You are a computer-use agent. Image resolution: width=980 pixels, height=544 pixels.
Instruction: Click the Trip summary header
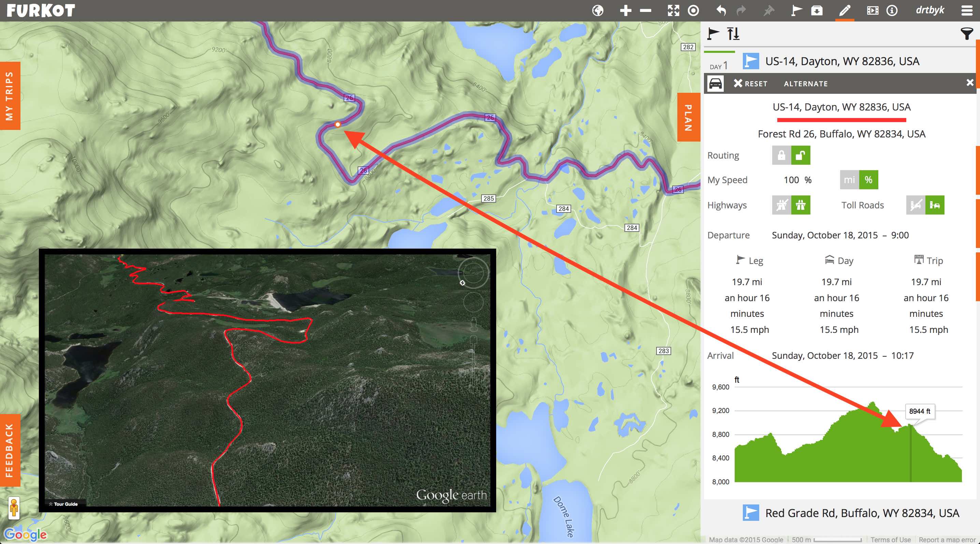point(928,261)
